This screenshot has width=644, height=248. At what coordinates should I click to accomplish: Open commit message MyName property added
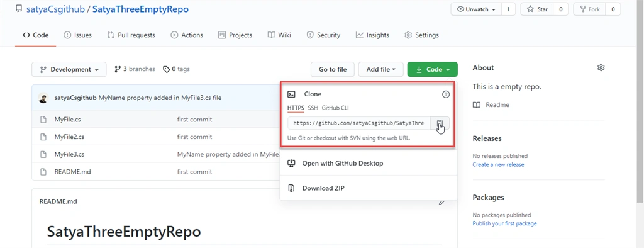tap(160, 98)
